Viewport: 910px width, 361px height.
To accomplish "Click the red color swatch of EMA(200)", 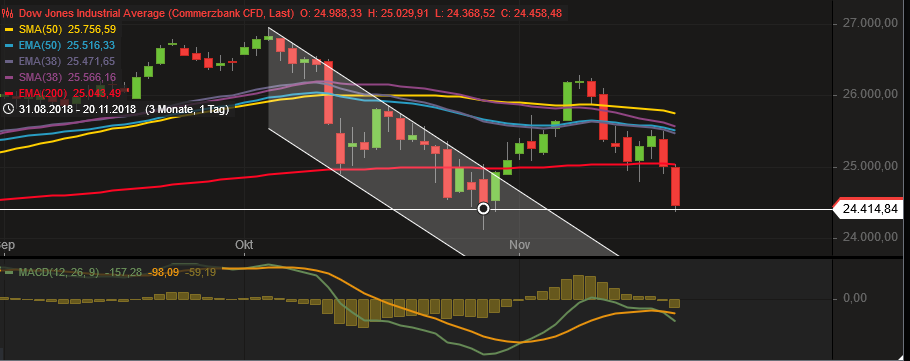I will point(9,93).
